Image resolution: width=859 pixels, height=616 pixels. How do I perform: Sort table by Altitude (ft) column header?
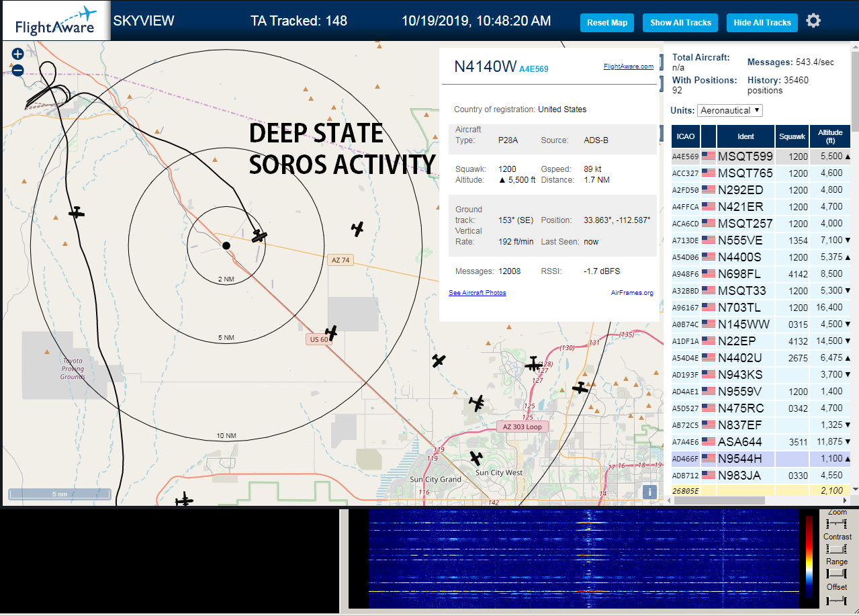[830, 136]
